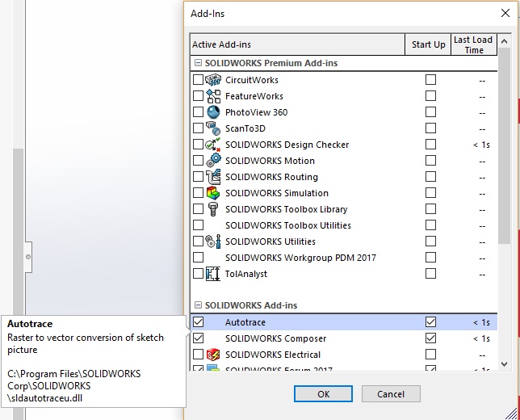Select the SOLIDWORKS Toolbox Utilities text
The width and height of the screenshot is (520, 420).
pyautogui.click(x=287, y=225)
